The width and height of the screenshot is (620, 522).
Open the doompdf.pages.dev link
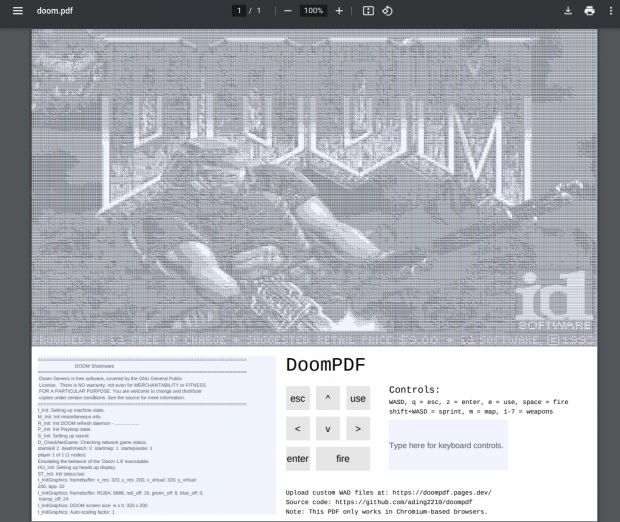tap(442, 493)
